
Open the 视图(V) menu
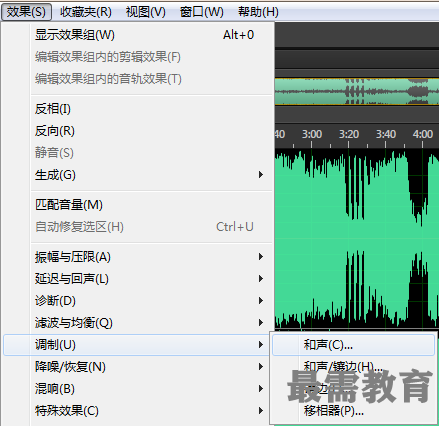coord(146,12)
